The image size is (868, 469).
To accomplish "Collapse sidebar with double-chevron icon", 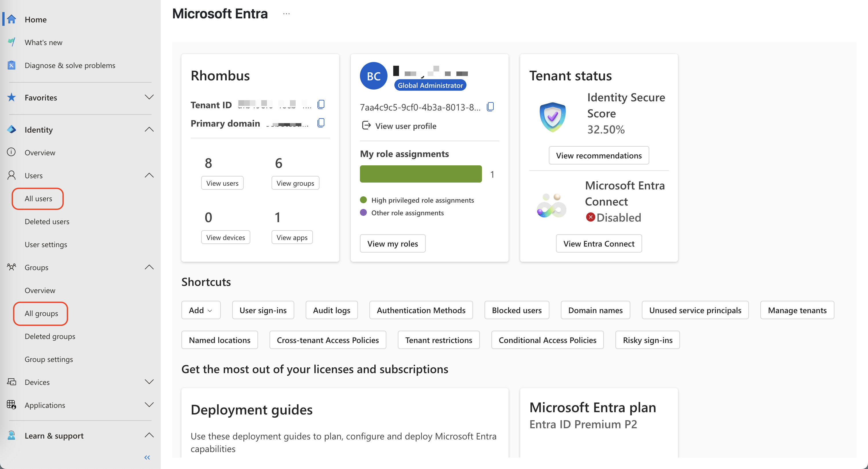I will pyautogui.click(x=147, y=457).
